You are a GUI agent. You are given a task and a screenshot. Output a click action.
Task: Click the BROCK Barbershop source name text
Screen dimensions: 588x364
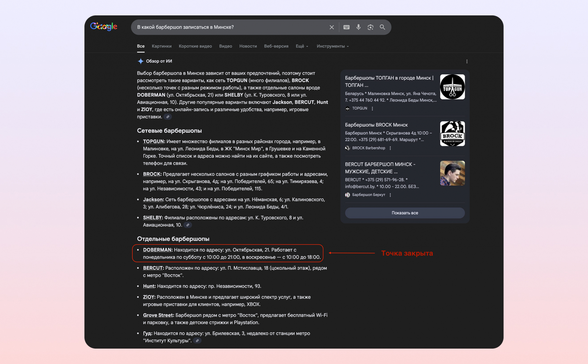369,148
